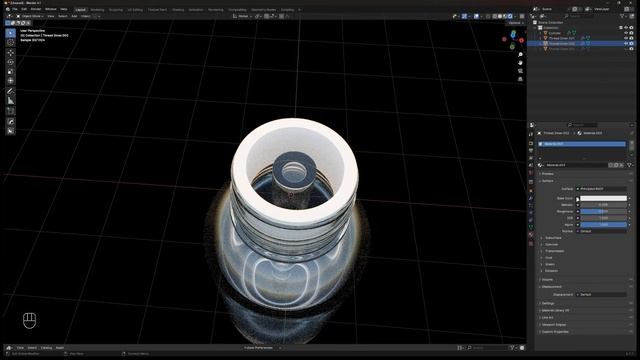The image size is (640, 360).
Task: Open the Normal Default dropdown
Action: point(601,231)
